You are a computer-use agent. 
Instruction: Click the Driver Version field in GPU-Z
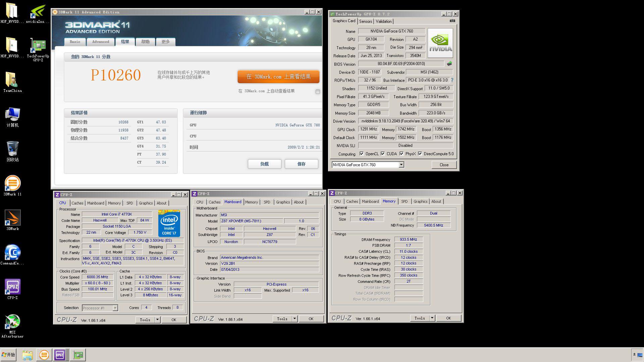pos(406,121)
